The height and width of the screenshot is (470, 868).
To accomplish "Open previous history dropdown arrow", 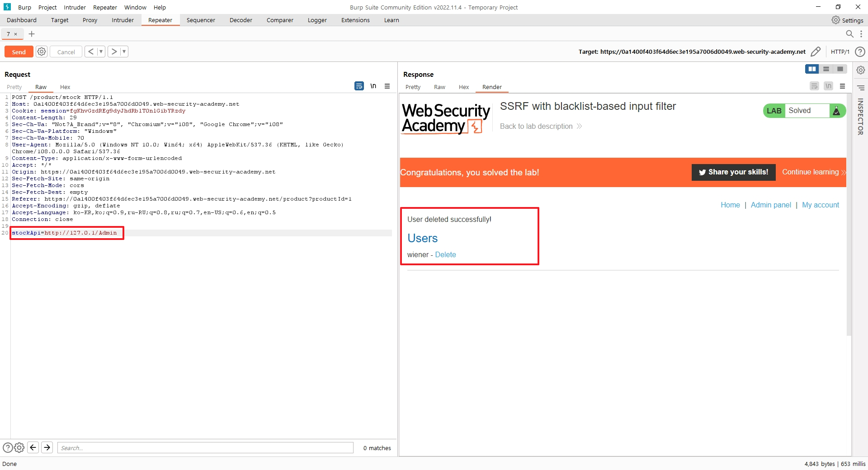I will [101, 52].
